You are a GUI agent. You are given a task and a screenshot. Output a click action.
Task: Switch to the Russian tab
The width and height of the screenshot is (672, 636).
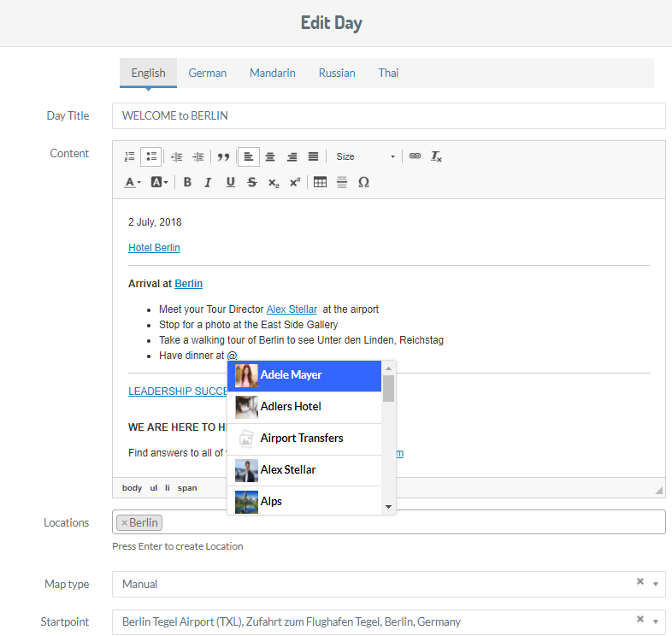(337, 74)
